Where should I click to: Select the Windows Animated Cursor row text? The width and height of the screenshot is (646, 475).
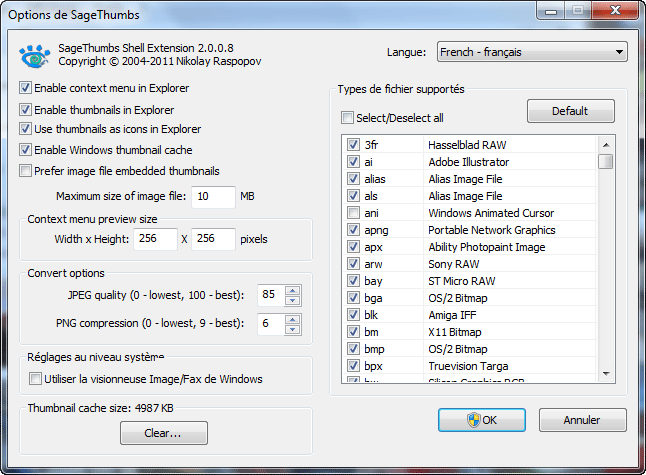coord(491,213)
